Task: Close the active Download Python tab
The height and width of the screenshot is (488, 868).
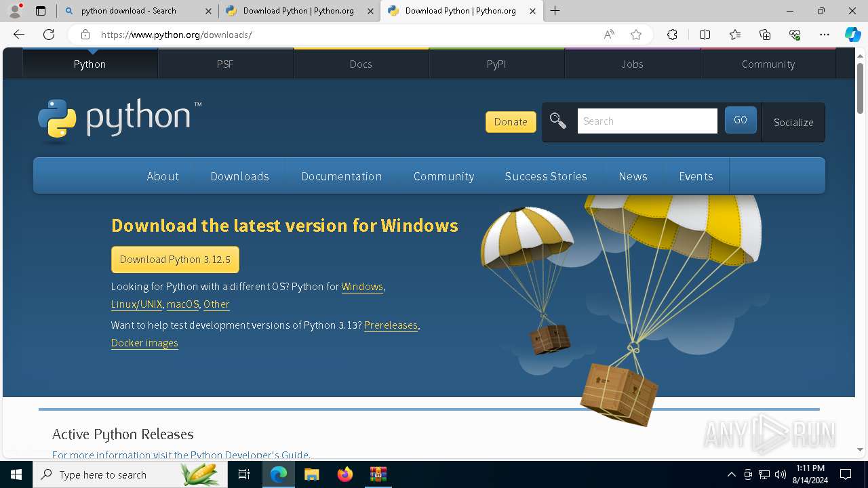Action: coord(532,11)
